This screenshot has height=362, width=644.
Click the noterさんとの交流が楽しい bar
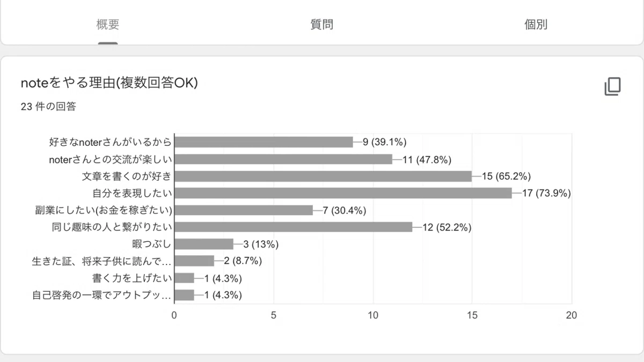284,159
